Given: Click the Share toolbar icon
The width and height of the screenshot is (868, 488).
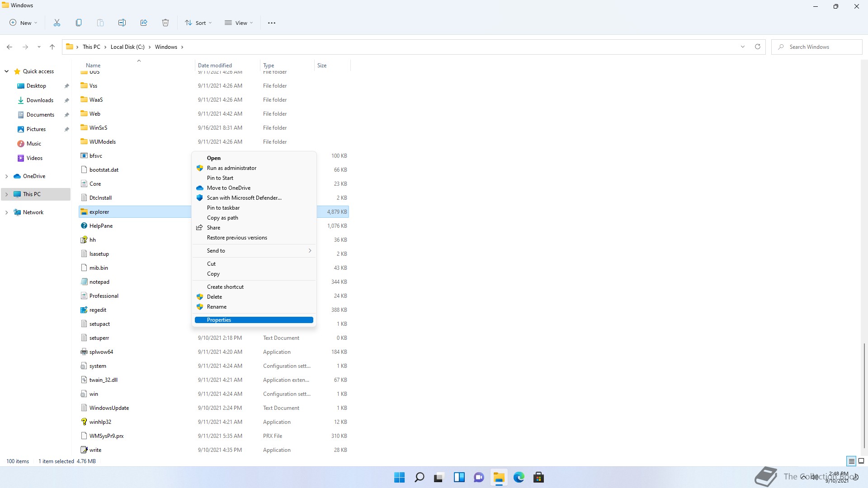Looking at the screenshot, I should point(144,23).
